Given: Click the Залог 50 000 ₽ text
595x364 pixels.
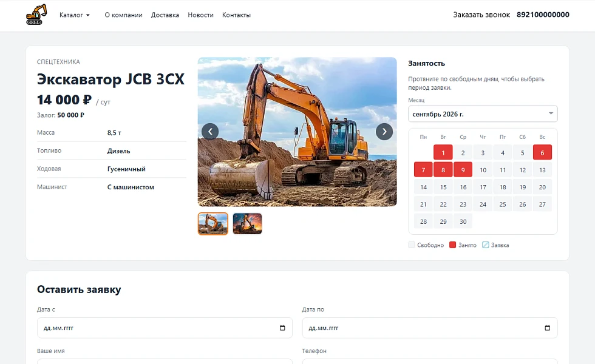Looking at the screenshot, I should [61, 115].
